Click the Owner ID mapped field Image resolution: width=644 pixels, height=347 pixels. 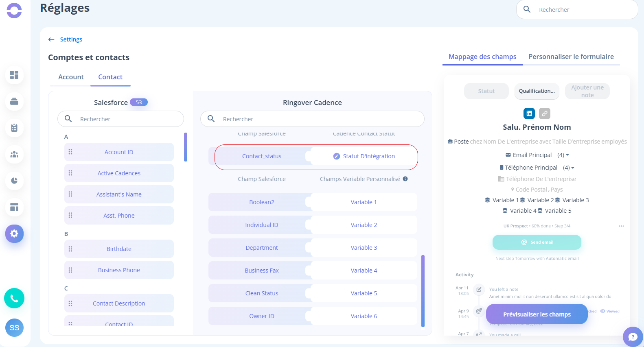pos(261,316)
